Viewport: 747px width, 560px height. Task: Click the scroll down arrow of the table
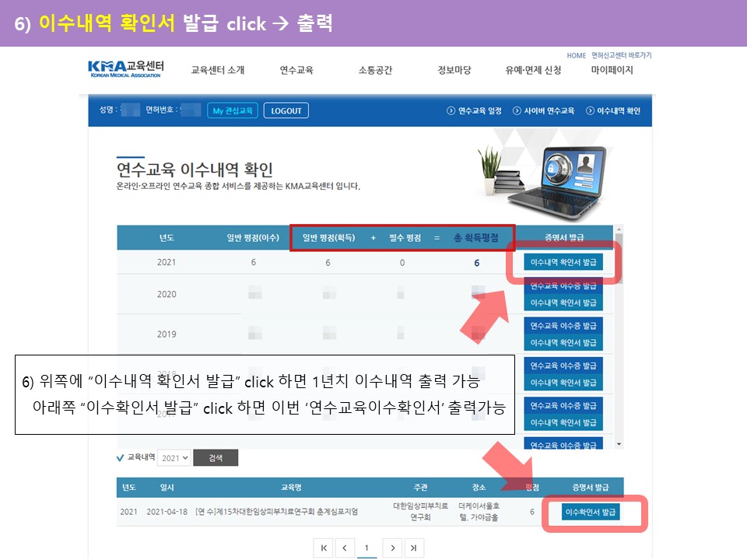619,443
